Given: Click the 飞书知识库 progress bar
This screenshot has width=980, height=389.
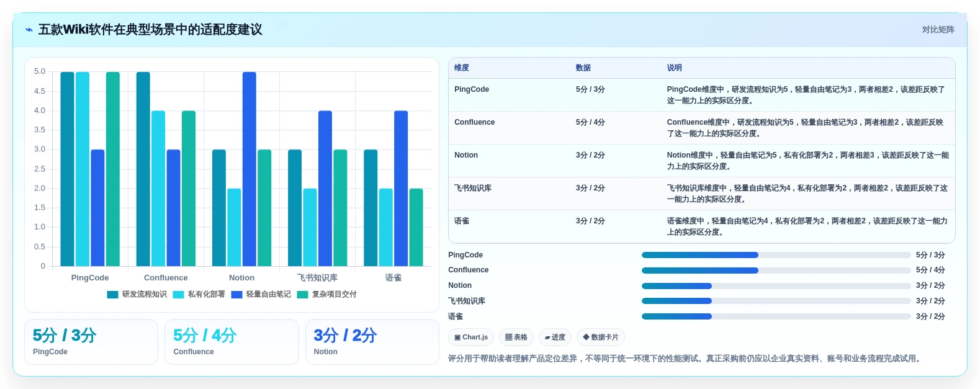Looking at the screenshot, I should tap(776, 301).
